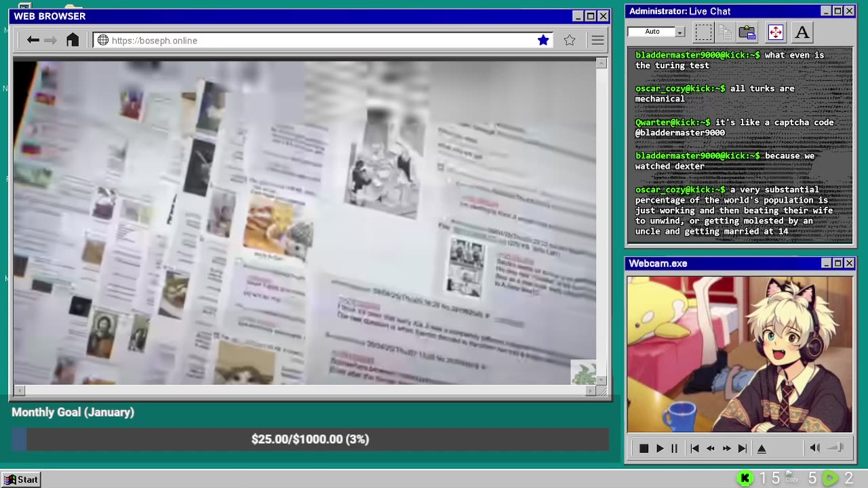Click the filled blue bookmark star
The image size is (868, 488).
pyautogui.click(x=543, y=40)
